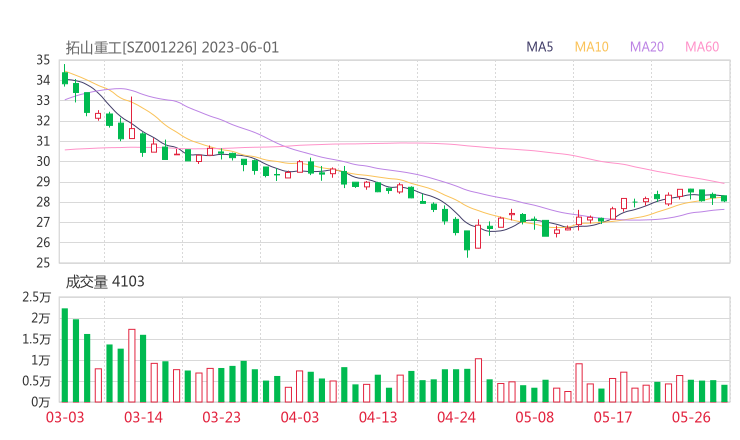This screenshot has width=740, height=440.
Task: Click the red long-wick candlestick reaching 33
Action: point(132,118)
